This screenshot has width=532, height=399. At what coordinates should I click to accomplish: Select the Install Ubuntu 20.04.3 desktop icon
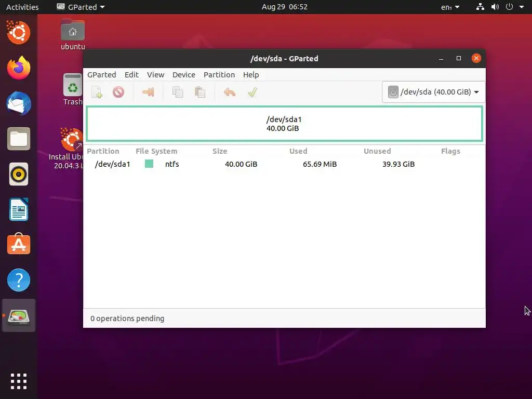pyautogui.click(x=68, y=149)
